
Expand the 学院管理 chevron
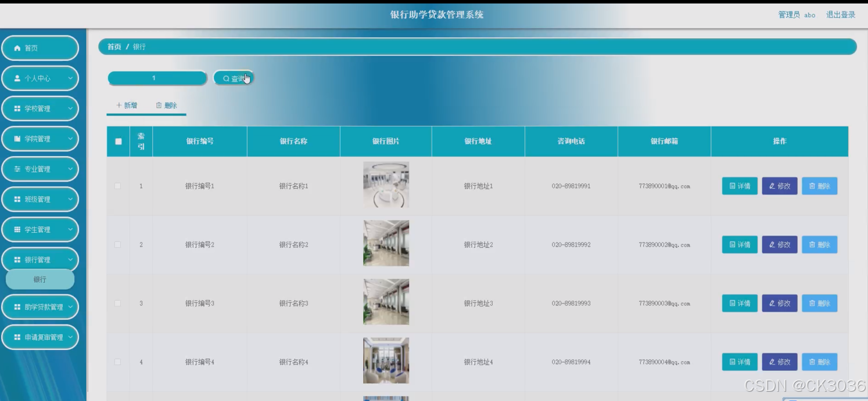(x=70, y=139)
